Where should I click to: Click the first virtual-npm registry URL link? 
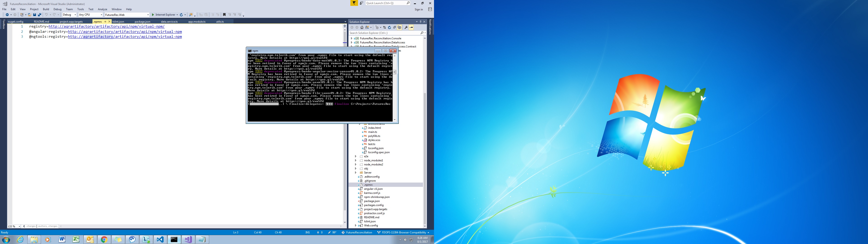tap(106, 26)
